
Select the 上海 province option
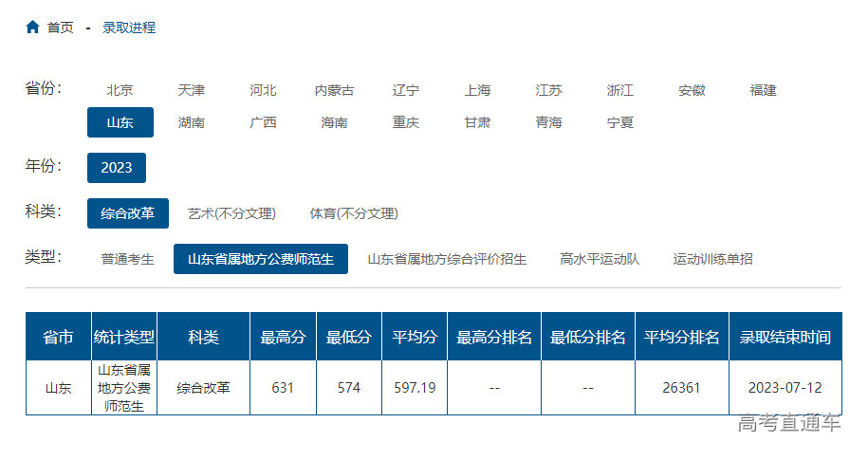point(477,90)
